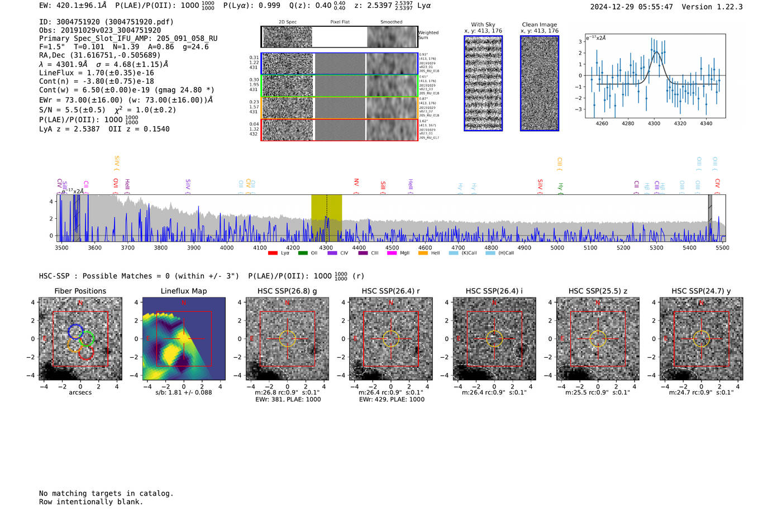The height and width of the screenshot is (532, 782).
Task: Click the Cont(w) = 6.50 line
Action: click(127, 90)
